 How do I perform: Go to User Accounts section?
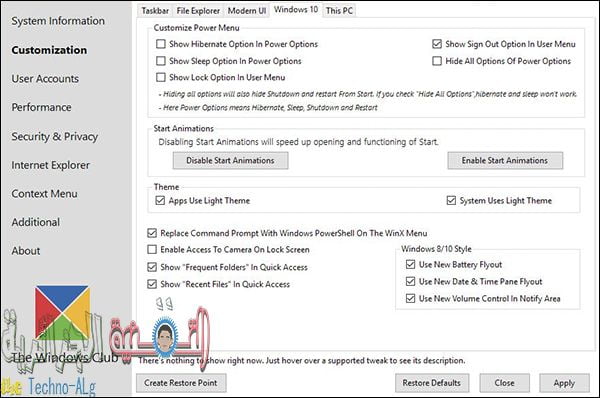[x=45, y=79]
